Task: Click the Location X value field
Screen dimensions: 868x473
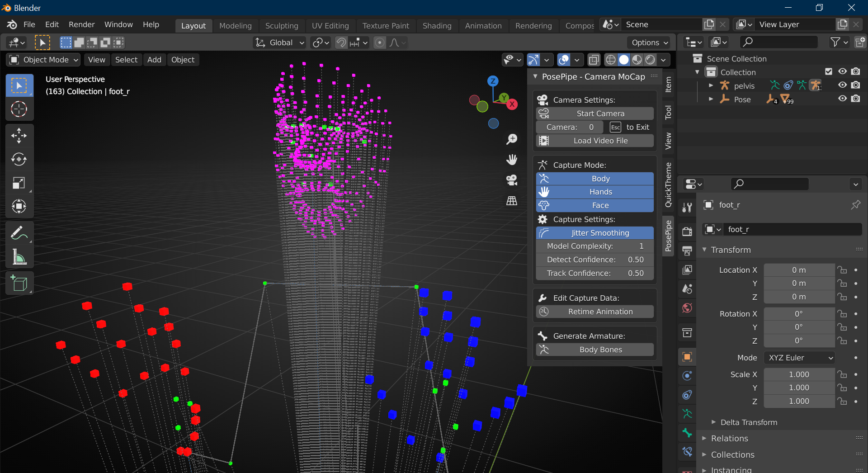Action: tap(799, 270)
